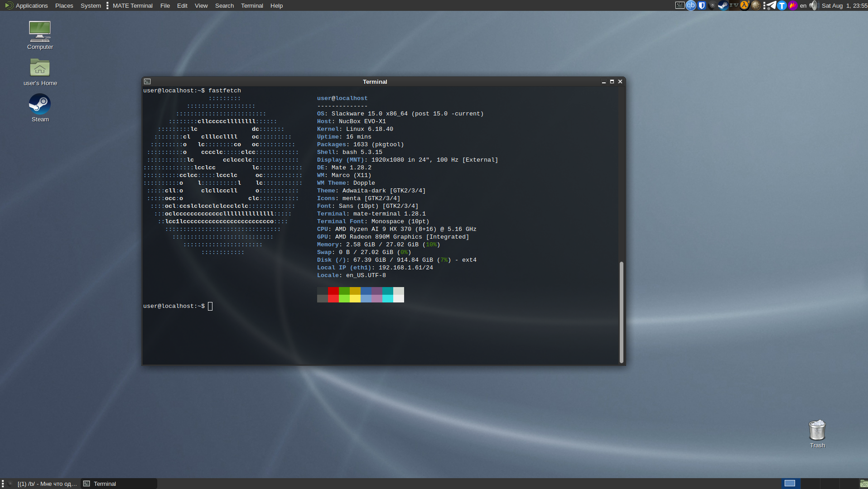This screenshot has width=868, height=489.
Task: Click the 'Kernel: Linux 6.18.40' line
Action: [x=355, y=129]
